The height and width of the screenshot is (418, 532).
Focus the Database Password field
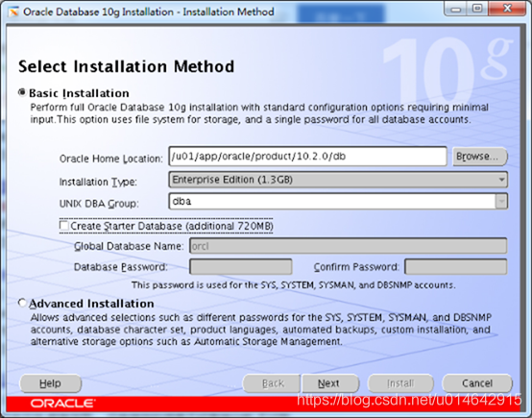point(241,267)
